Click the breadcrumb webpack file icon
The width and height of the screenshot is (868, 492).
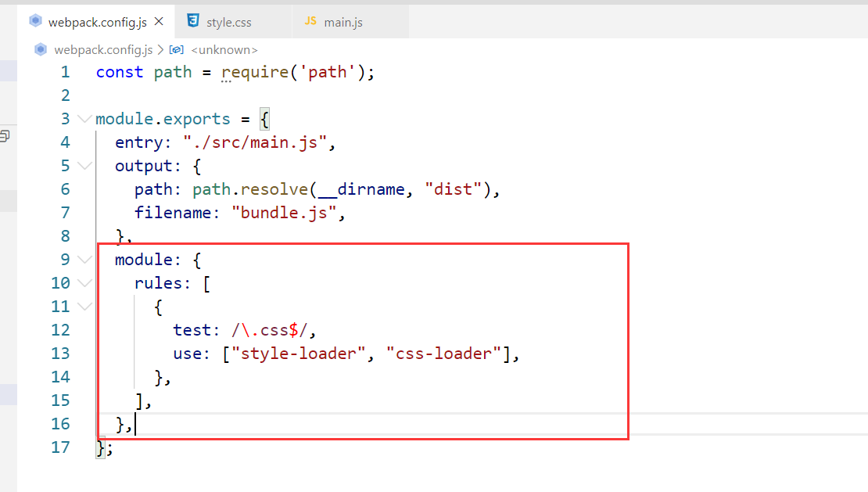[x=41, y=49]
